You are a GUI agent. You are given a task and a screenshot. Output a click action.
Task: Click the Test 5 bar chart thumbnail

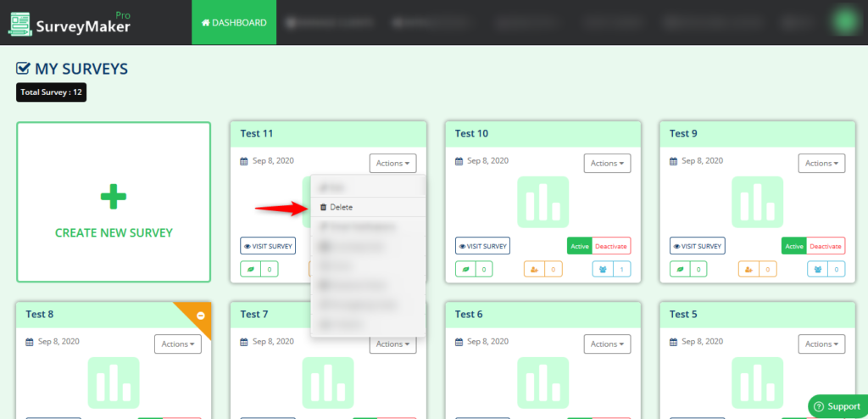[x=757, y=383]
